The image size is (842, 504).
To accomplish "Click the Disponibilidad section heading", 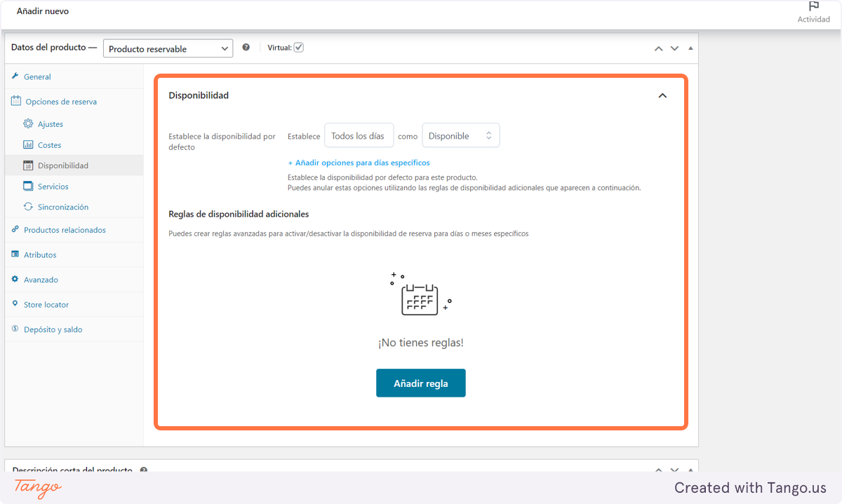I will click(x=199, y=95).
